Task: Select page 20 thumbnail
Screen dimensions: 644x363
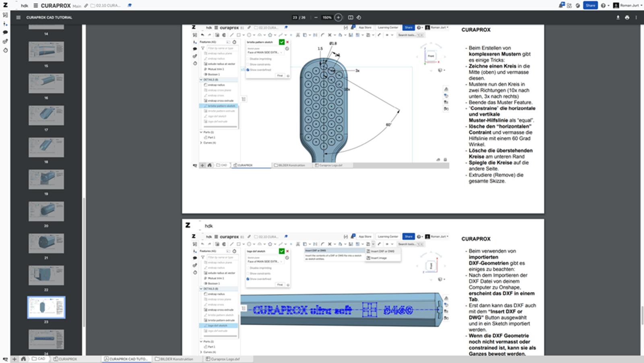Action: pyautogui.click(x=46, y=212)
